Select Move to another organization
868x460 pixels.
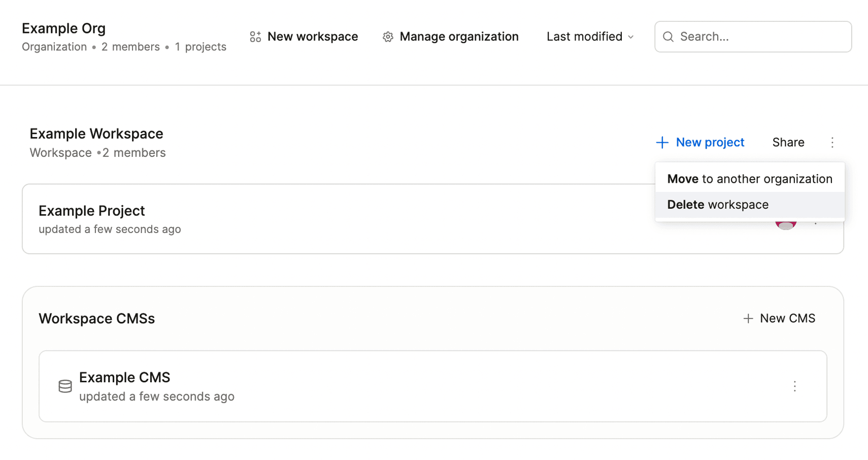750,179
